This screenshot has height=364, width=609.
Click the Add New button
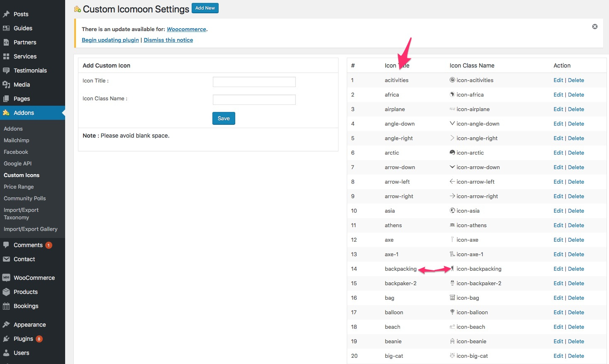[x=205, y=8]
